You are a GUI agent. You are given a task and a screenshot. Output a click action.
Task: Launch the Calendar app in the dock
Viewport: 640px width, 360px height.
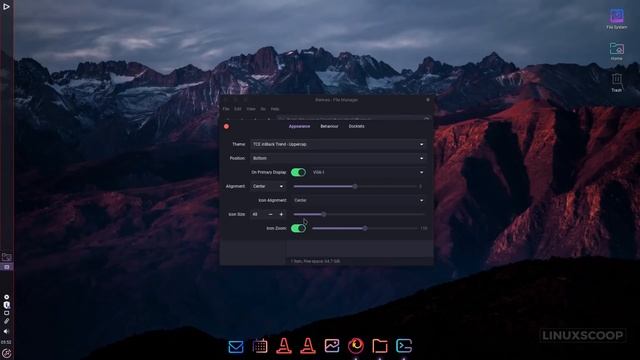pyautogui.click(x=260, y=346)
